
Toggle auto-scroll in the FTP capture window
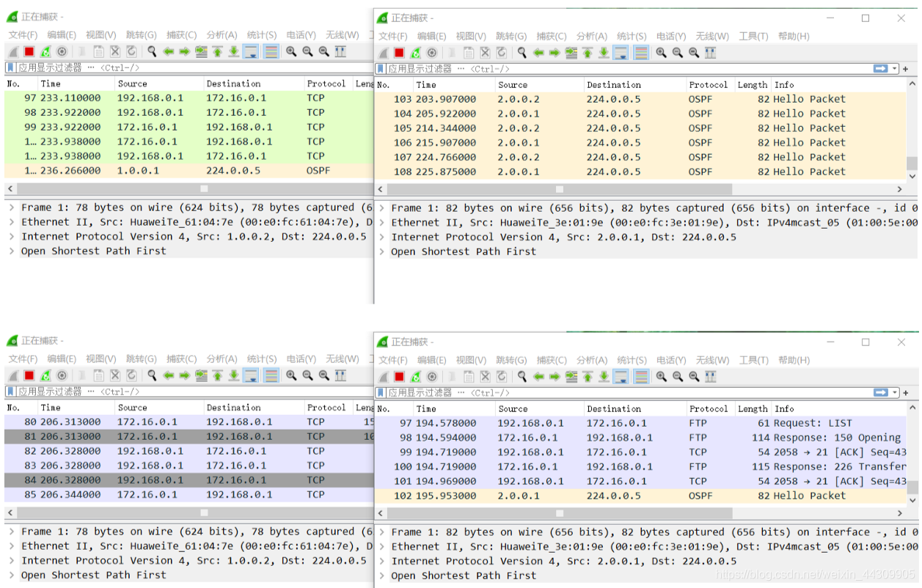621,376
